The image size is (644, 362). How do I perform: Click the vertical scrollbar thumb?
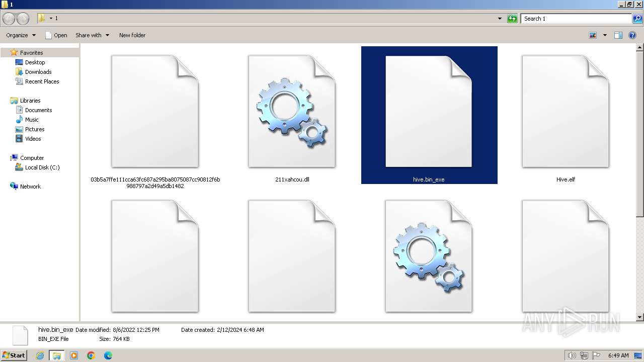pos(640,134)
